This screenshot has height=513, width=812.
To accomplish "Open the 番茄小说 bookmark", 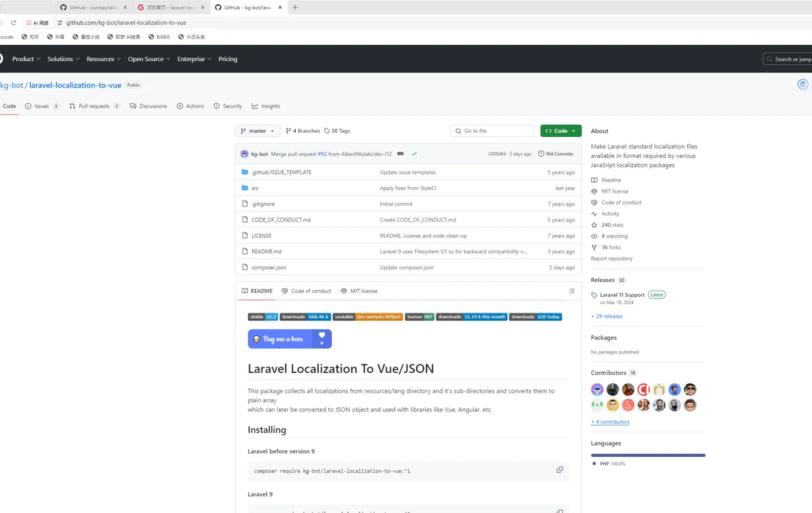I will [86, 37].
